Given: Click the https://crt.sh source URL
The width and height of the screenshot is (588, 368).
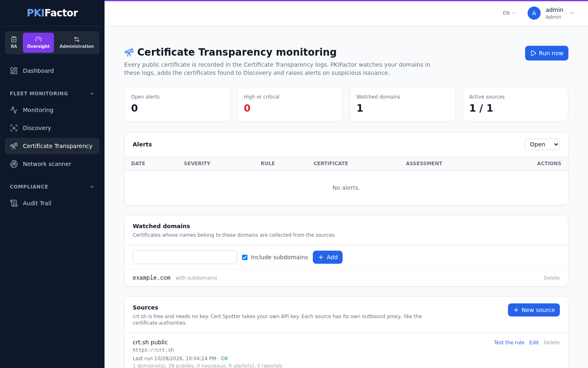Looking at the screenshot, I should 153,350.
